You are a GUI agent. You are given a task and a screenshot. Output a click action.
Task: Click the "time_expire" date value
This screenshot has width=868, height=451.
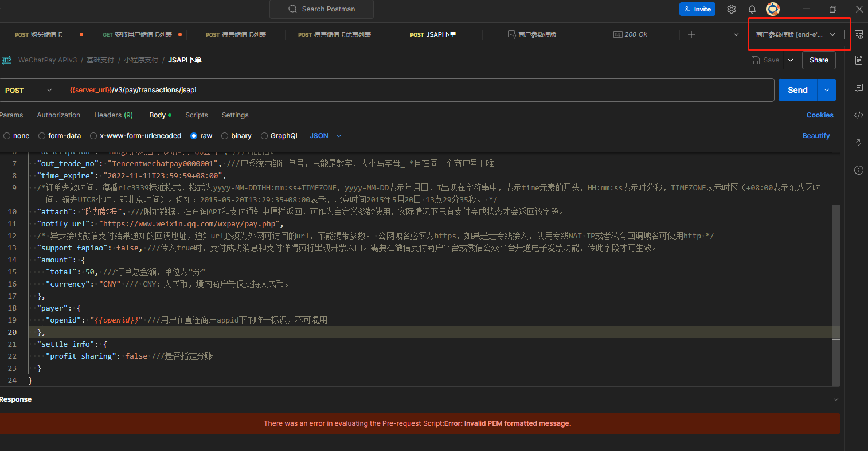point(162,176)
